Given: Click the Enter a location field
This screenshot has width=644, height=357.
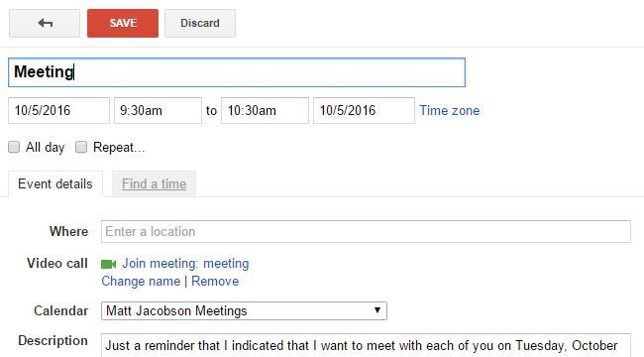Looking at the screenshot, I should [x=366, y=232].
